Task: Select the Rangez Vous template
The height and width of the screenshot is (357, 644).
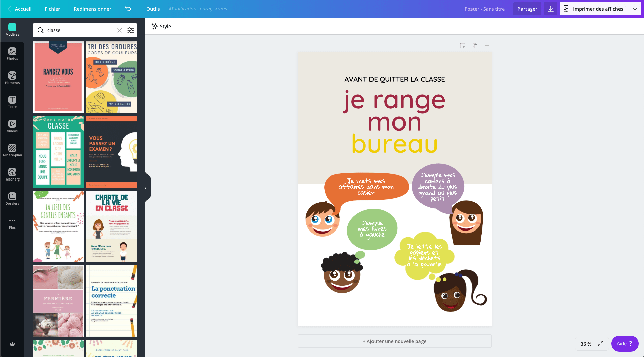Action: click(x=58, y=77)
